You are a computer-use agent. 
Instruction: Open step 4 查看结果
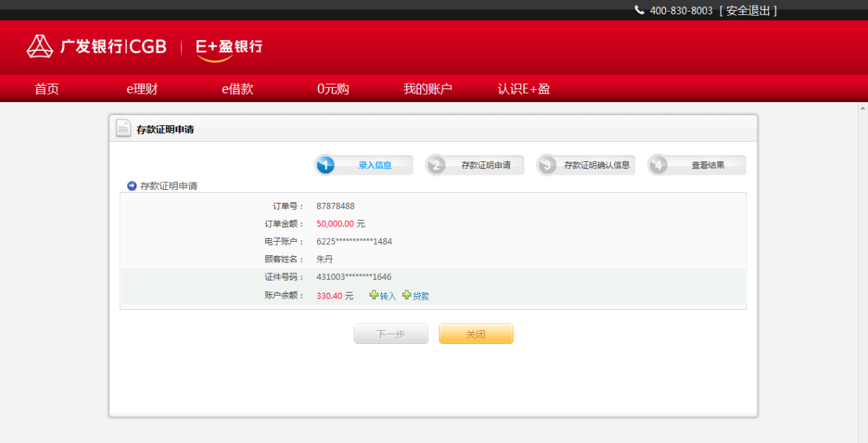(x=697, y=165)
